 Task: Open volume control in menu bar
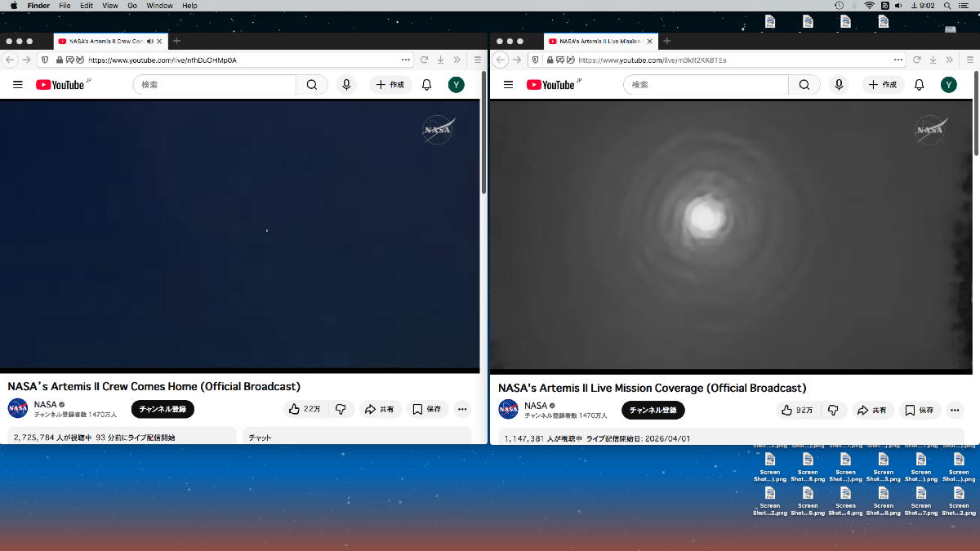pyautogui.click(x=898, y=6)
